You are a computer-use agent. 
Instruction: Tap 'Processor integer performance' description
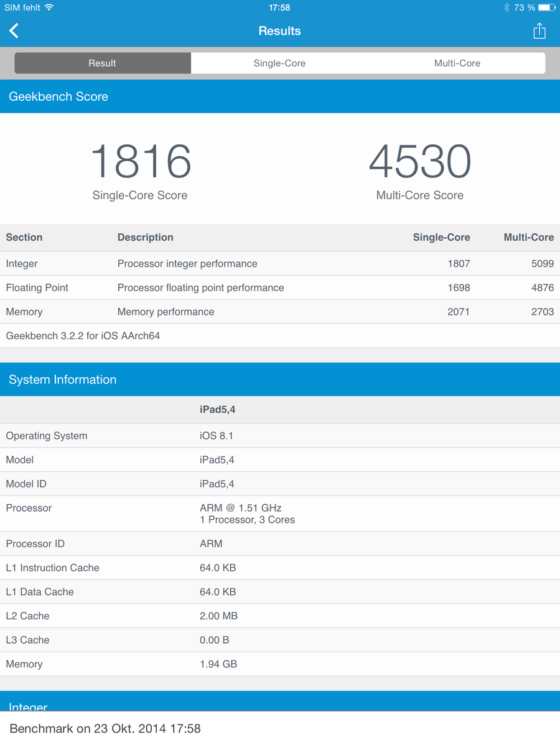click(187, 263)
